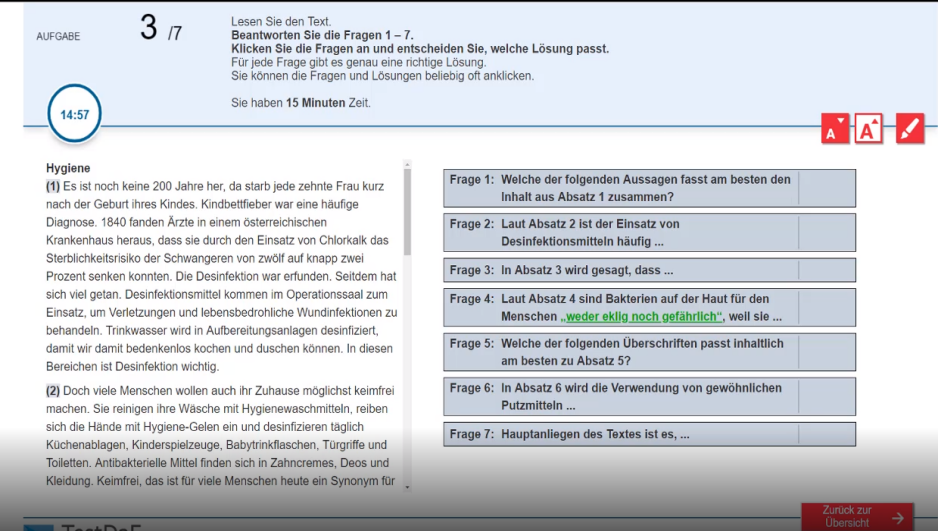Viewport: 938px width, 531px height.
Task: Activate the highlighter marker tool
Action: point(910,128)
